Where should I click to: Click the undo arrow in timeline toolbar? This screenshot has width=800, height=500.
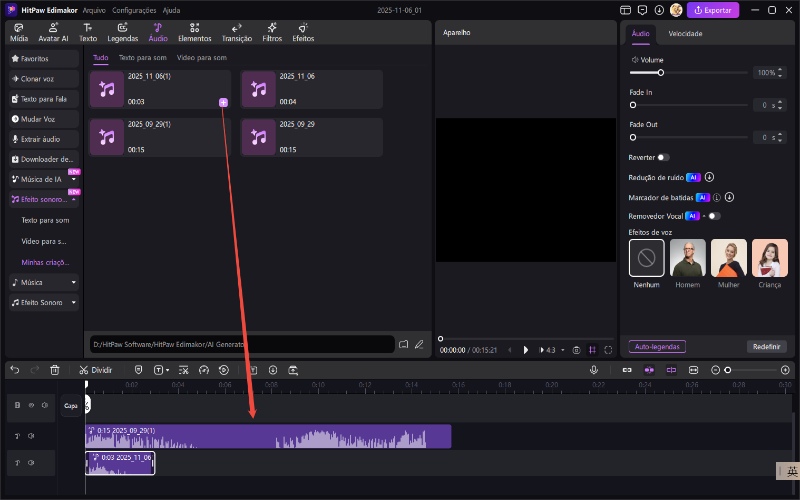[15, 369]
